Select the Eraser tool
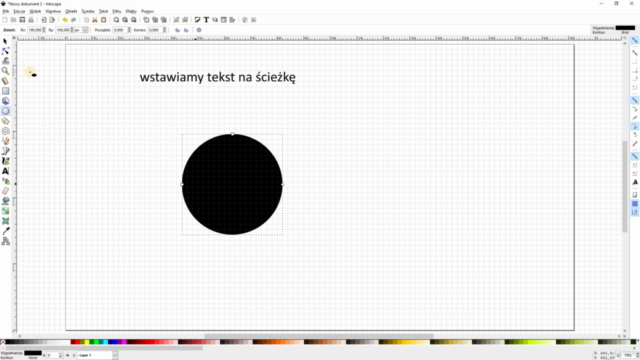This screenshot has height=360, width=640. tap(5, 191)
